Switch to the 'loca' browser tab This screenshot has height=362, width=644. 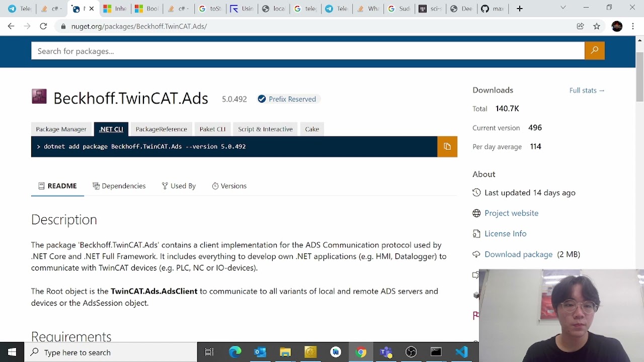click(273, 9)
